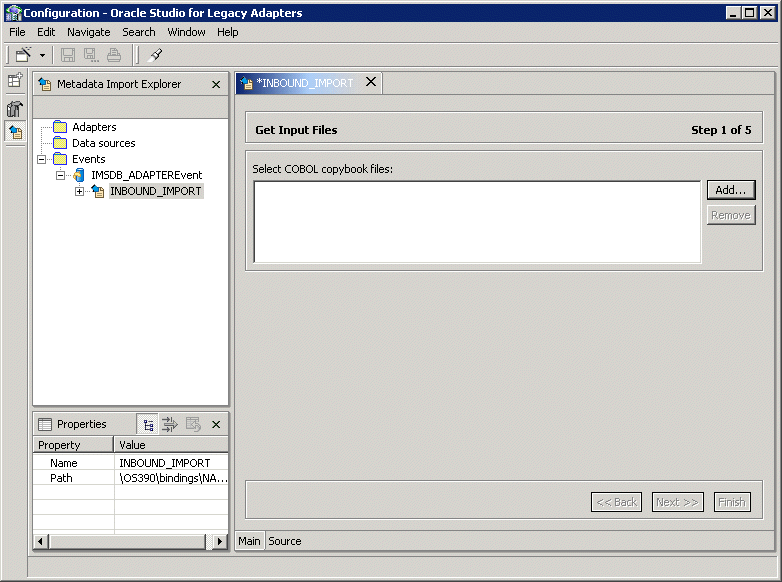Select INBOUND_IMPORT in the tree
Viewport: 782px width, 582px height.
click(x=156, y=191)
